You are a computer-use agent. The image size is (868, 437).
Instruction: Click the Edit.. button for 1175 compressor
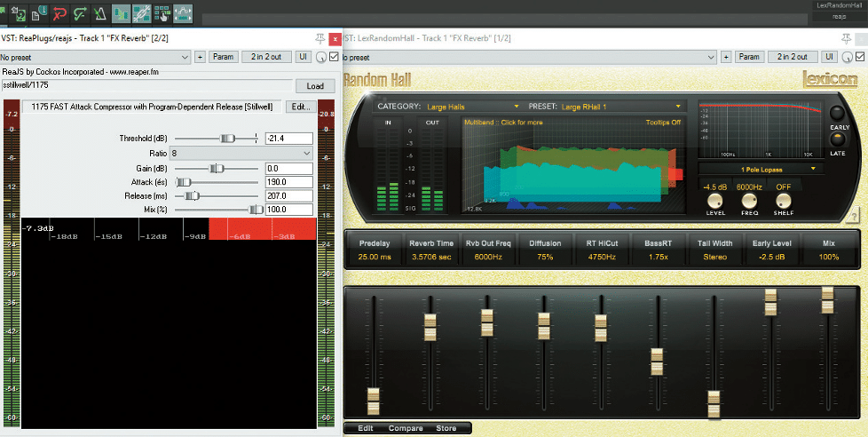[x=301, y=107]
